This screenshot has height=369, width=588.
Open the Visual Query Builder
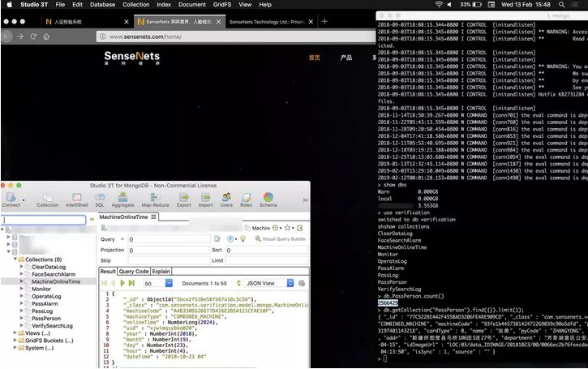tap(281, 238)
